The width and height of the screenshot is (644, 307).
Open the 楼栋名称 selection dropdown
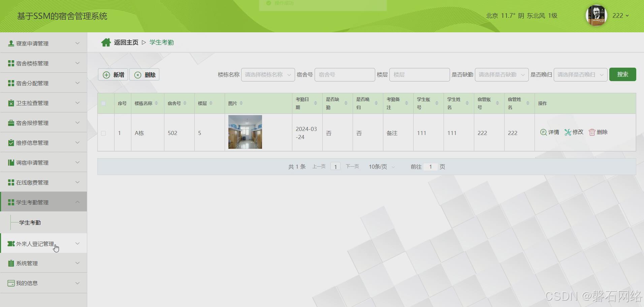(x=267, y=74)
